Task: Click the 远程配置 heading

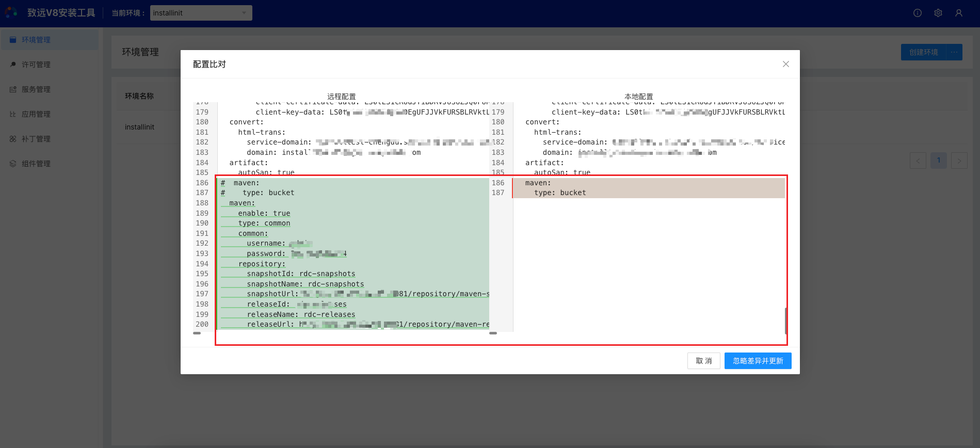Action: [342, 97]
